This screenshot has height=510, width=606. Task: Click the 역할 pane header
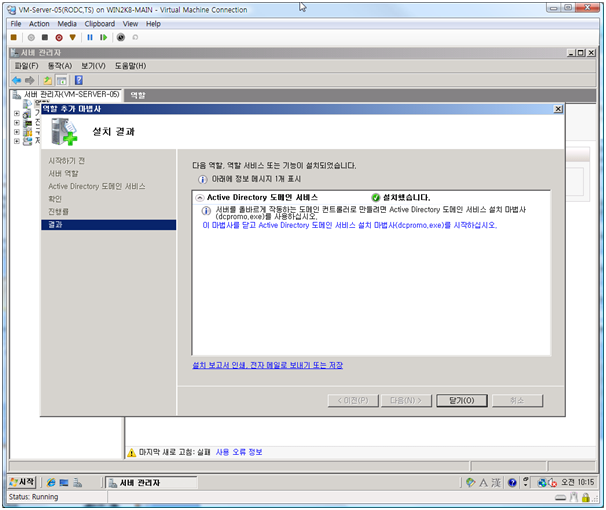[x=360, y=95]
